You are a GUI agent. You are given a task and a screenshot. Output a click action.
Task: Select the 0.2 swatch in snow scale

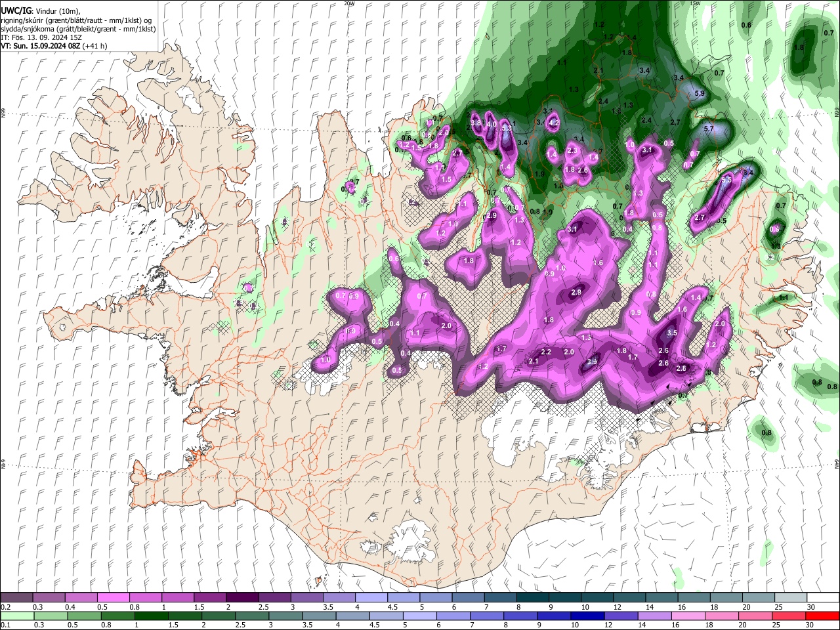pos(17,598)
